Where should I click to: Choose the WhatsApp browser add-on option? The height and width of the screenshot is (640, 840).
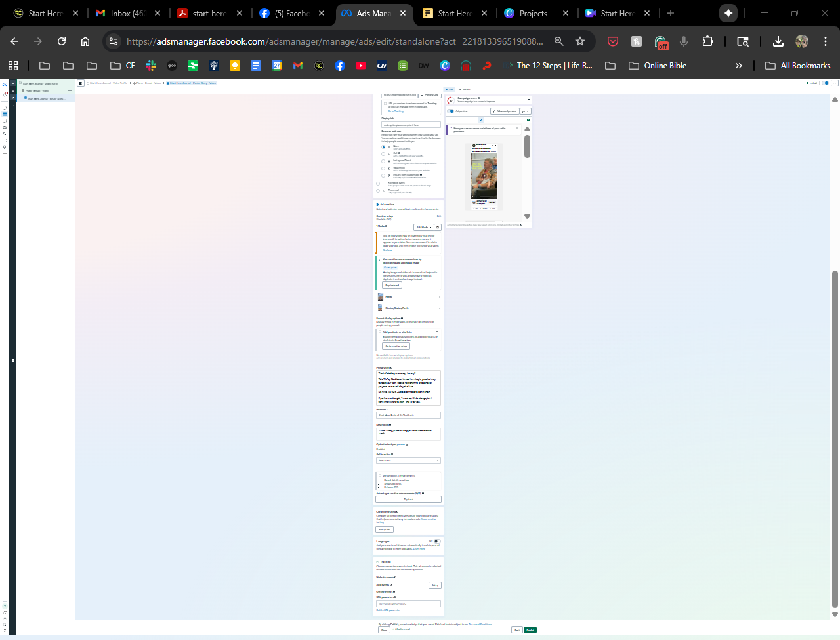pos(384,169)
